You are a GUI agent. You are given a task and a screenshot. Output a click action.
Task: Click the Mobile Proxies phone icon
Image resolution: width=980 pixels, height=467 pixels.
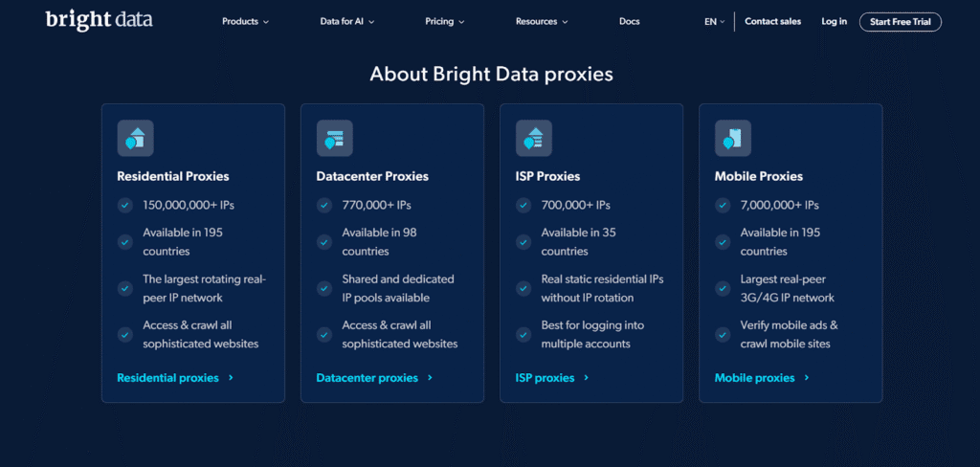(733, 138)
